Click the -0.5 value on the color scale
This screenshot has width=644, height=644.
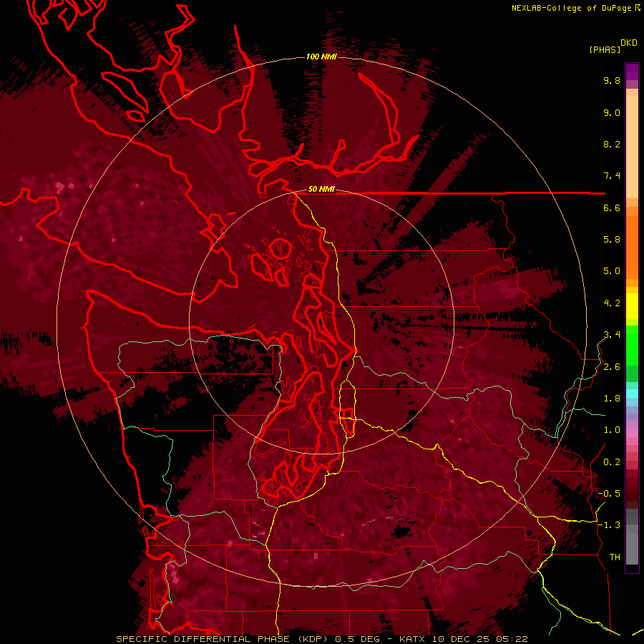click(609, 494)
